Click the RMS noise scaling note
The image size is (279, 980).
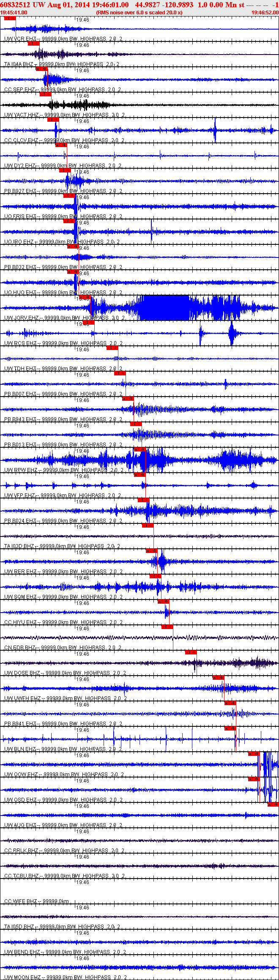[139, 13]
